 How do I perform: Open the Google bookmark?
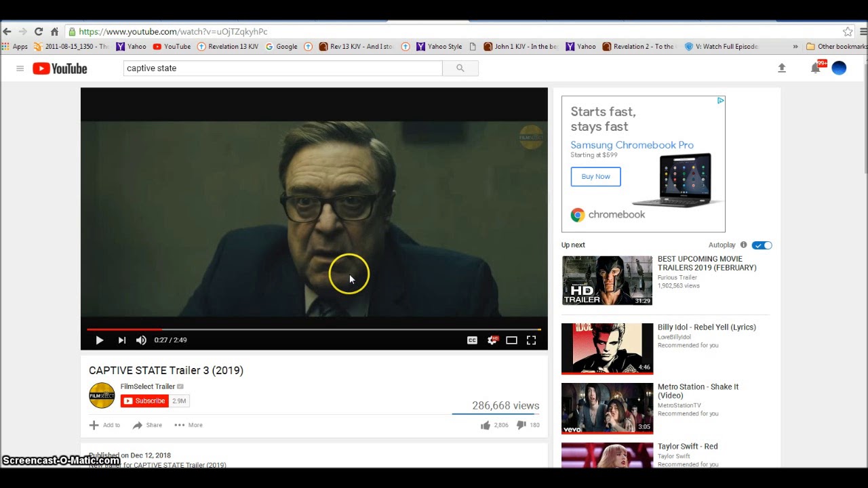281,47
